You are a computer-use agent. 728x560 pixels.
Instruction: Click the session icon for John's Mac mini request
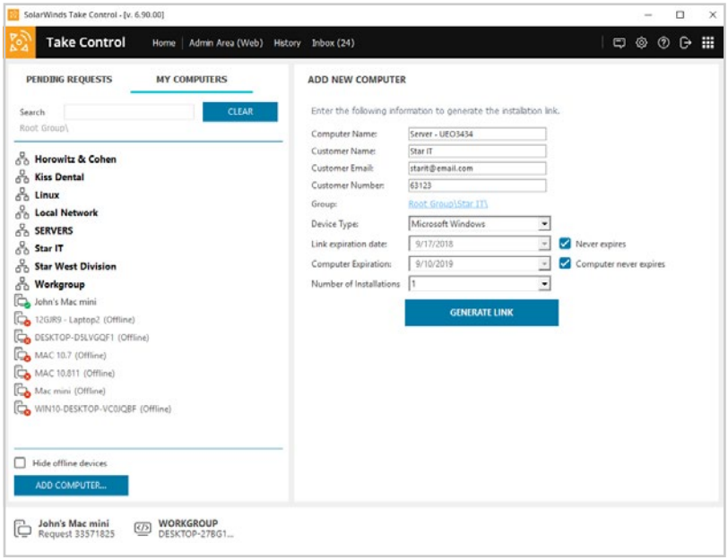(22, 529)
